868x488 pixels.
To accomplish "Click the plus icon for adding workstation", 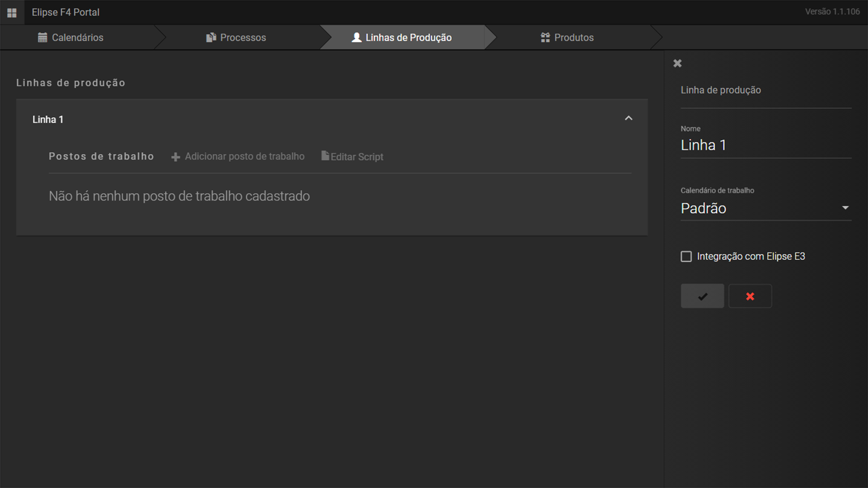I will (176, 157).
